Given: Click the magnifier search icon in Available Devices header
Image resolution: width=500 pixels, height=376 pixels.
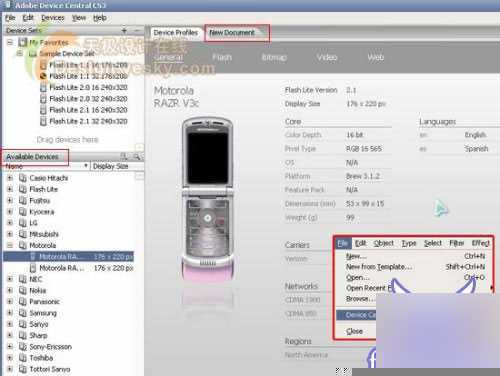Looking at the screenshot, I should 137,156.
